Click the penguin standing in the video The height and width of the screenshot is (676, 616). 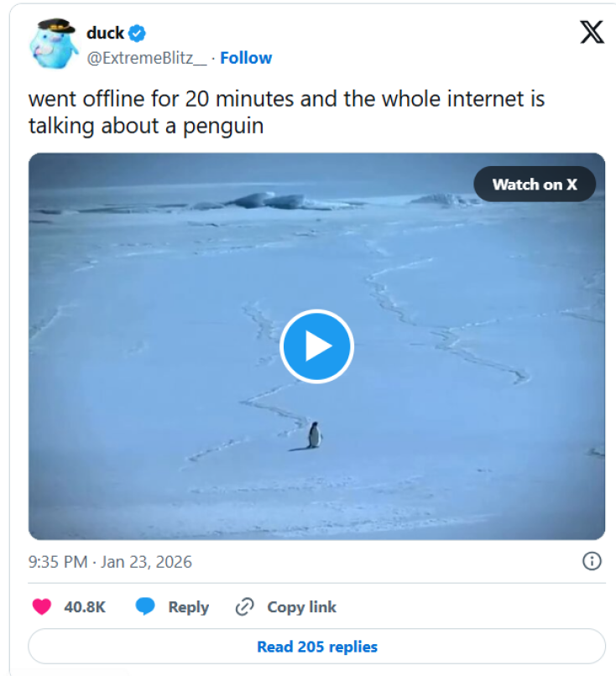pos(315,435)
